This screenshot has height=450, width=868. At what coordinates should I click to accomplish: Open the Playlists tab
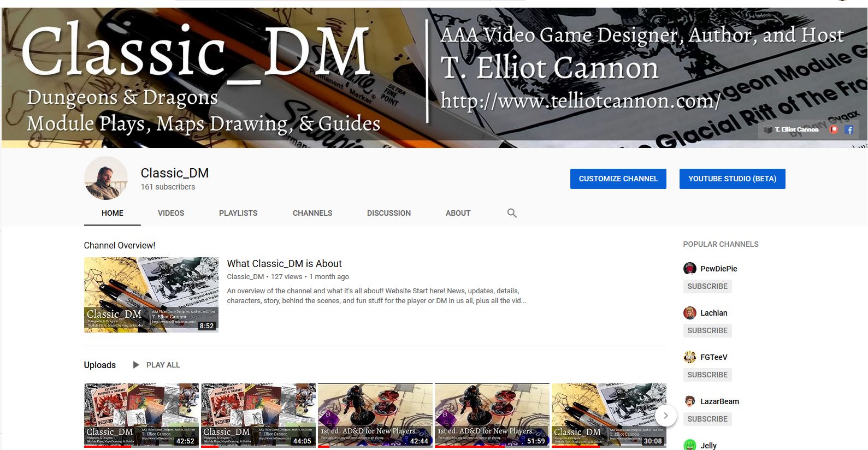238,213
